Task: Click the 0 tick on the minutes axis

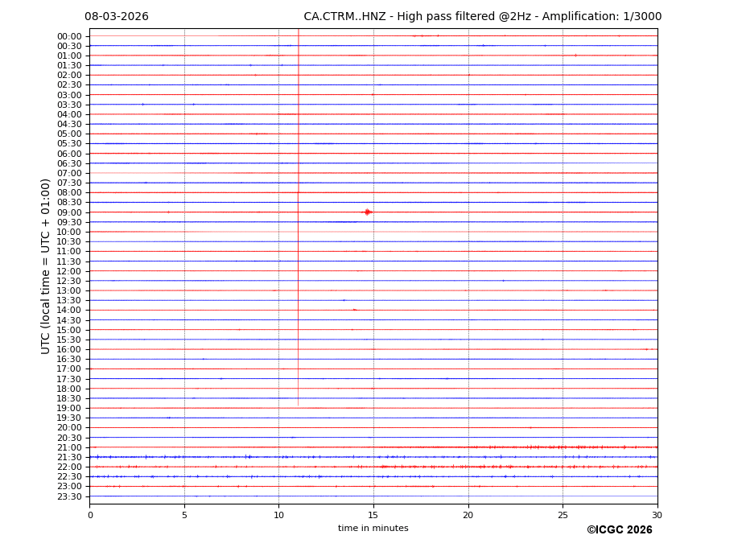Action: (90, 515)
